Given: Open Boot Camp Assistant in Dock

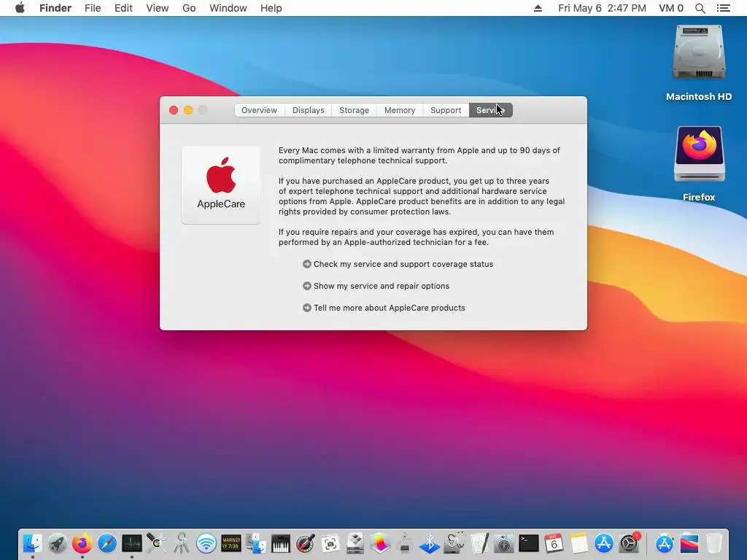Looking at the screenshot, I should click(355, 543).
